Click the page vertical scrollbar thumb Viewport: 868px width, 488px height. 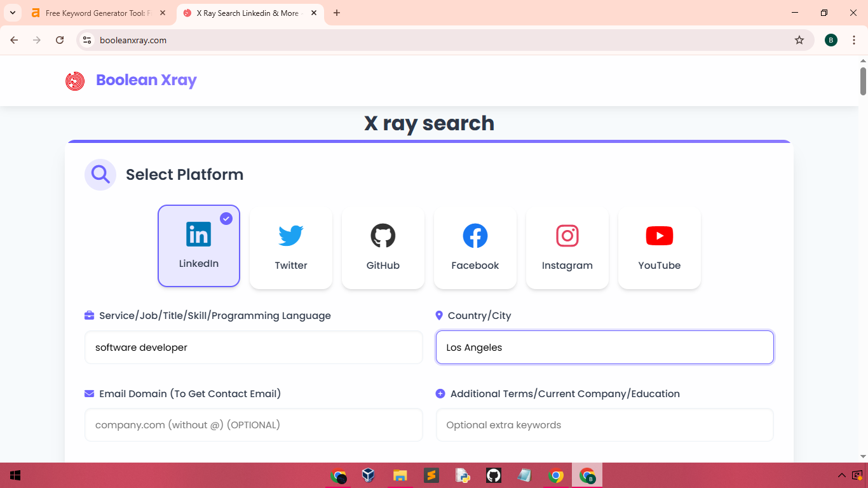pyautogui.click(x=863, y=81)
